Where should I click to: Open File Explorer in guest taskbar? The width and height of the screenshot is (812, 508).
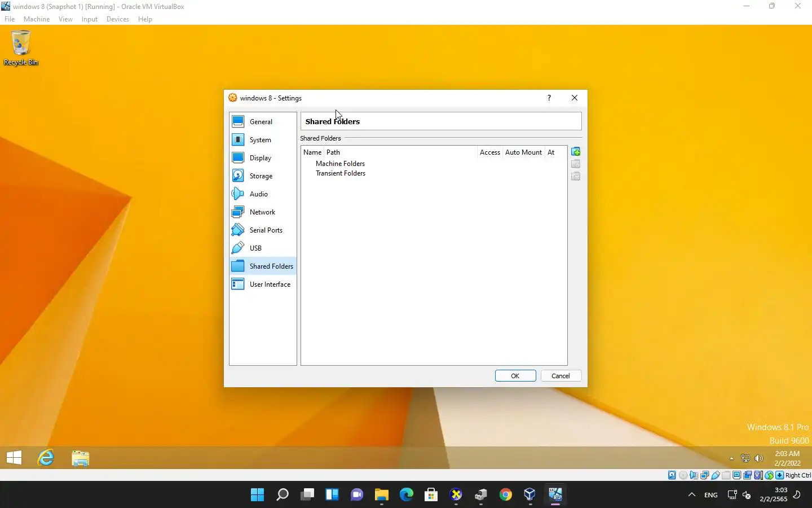click(x=81, y=458)
